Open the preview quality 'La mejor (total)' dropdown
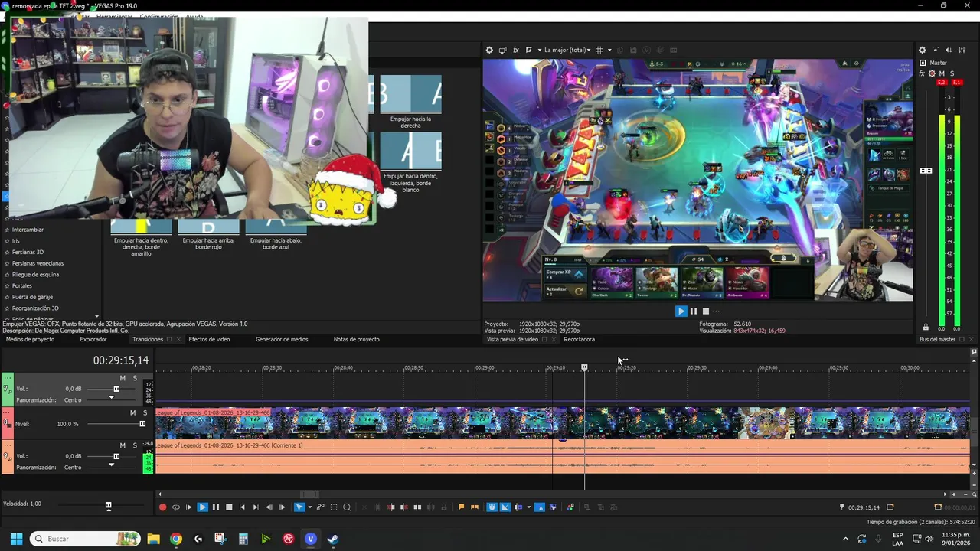The image size is (980, 551). 567,50
